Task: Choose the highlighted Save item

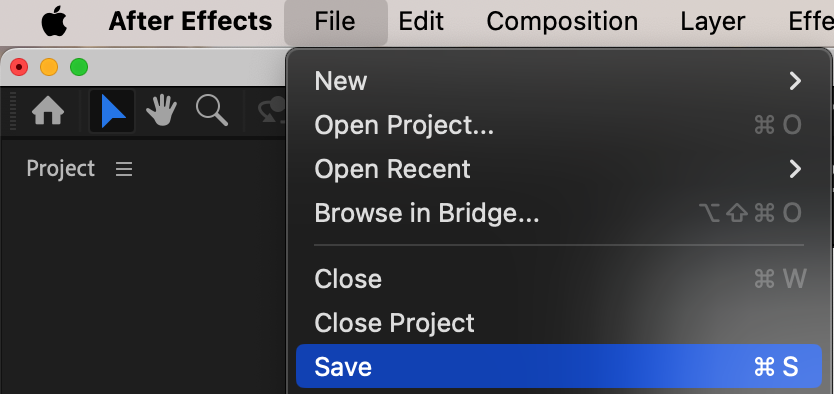Action: (558, 366)
